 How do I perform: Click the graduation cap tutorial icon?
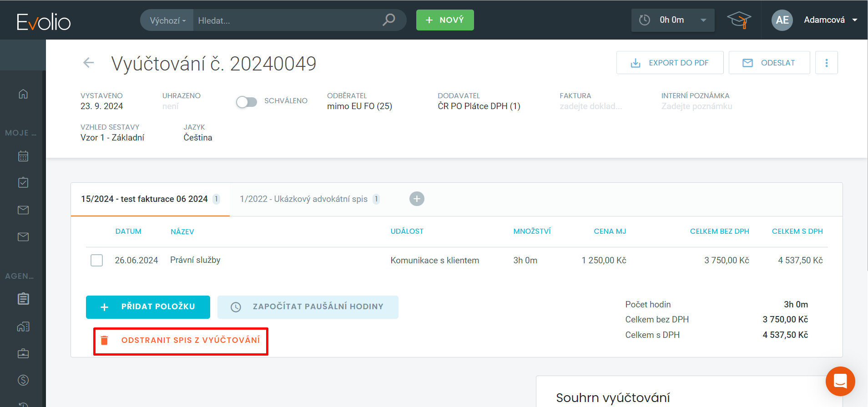[739, 20]
